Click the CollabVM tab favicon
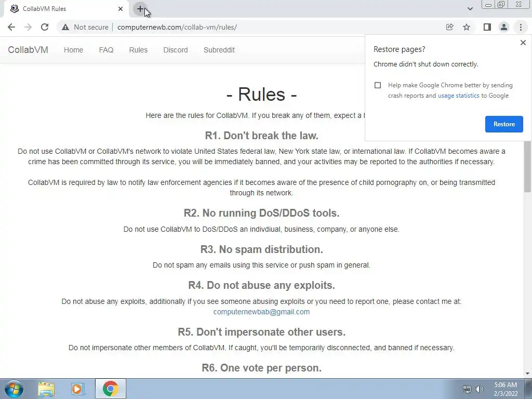Screen dimensions: 532x399 coord(14,9)
